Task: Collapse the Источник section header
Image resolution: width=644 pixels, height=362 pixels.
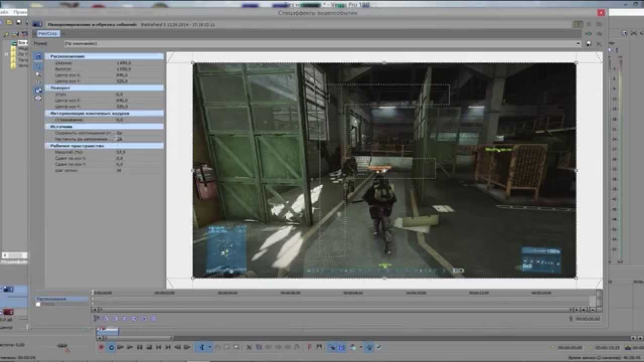Action: pos(105,126)
